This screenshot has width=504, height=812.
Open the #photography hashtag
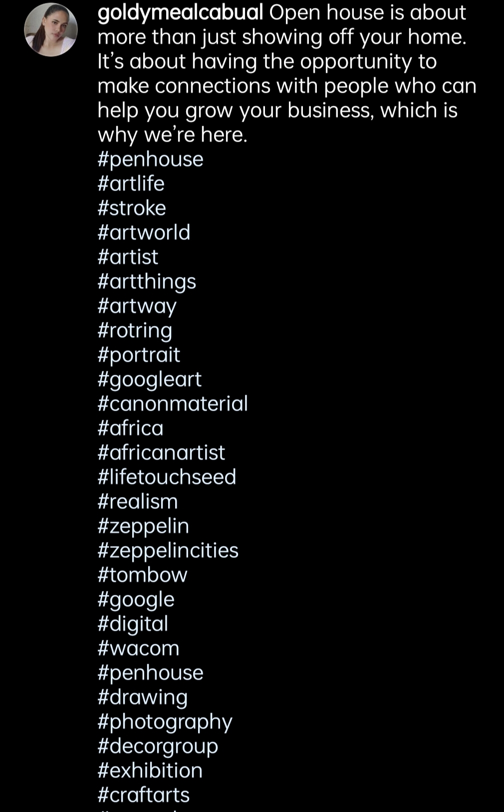point(165,722)
